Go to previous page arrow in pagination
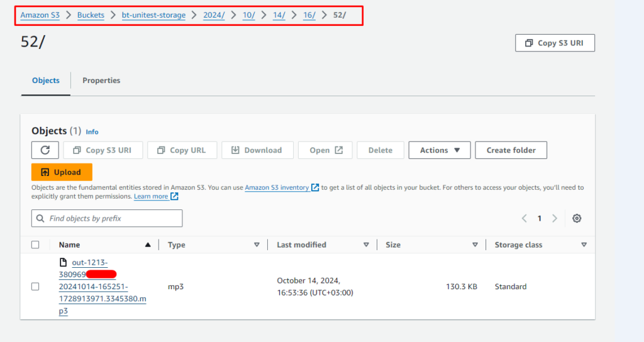Image resolution: width=644 pixels, height=342 pixels. [524, 218]
